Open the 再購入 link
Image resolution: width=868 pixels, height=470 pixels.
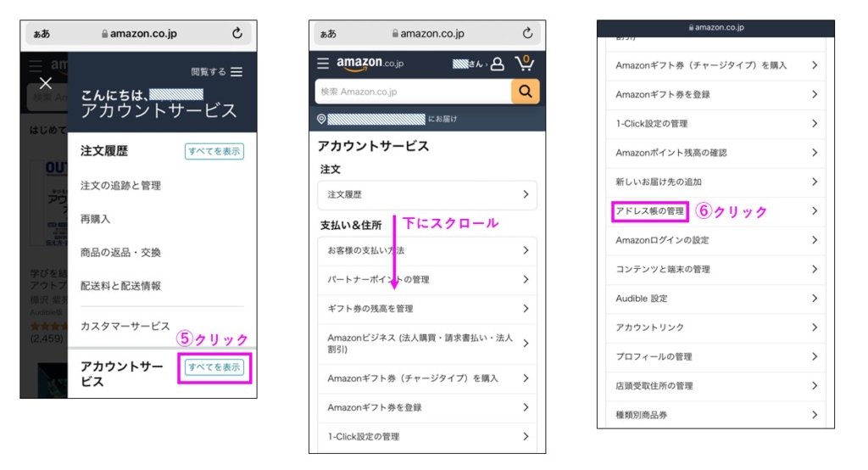click(x=96, y=219)
